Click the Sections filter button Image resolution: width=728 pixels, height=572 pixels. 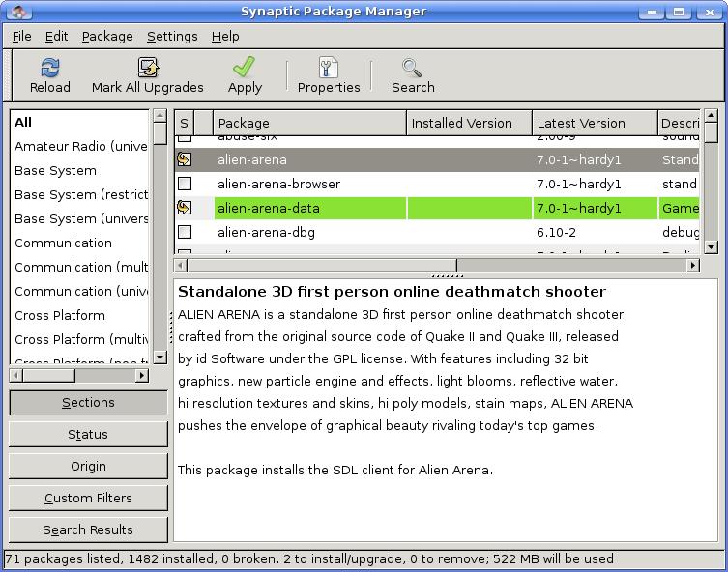tap(88, 402)
